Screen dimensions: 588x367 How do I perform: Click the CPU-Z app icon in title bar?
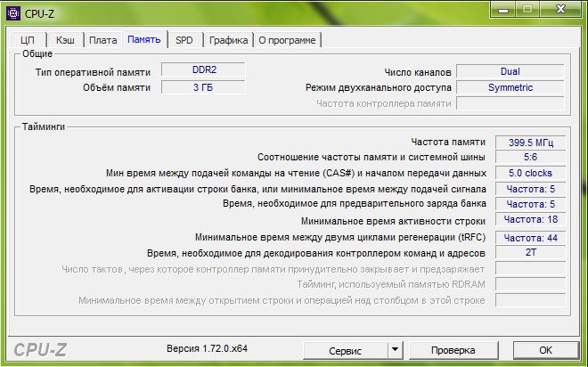point(12,14)
